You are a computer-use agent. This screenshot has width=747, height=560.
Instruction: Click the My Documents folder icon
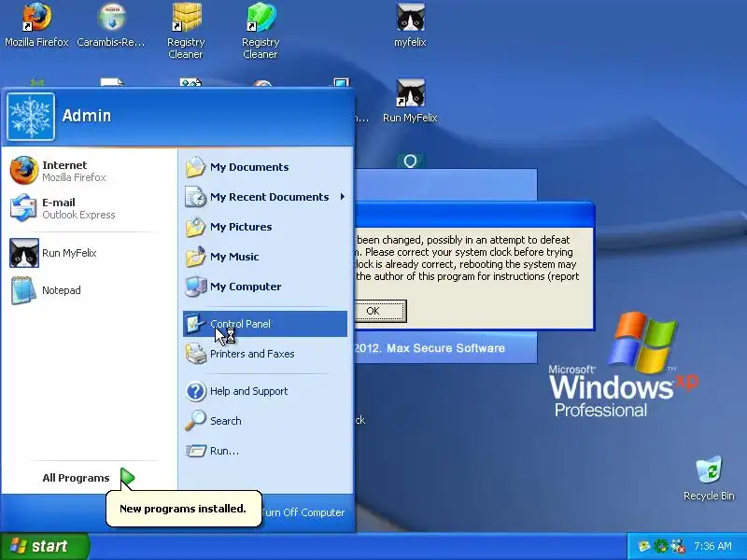coord(196,167)
